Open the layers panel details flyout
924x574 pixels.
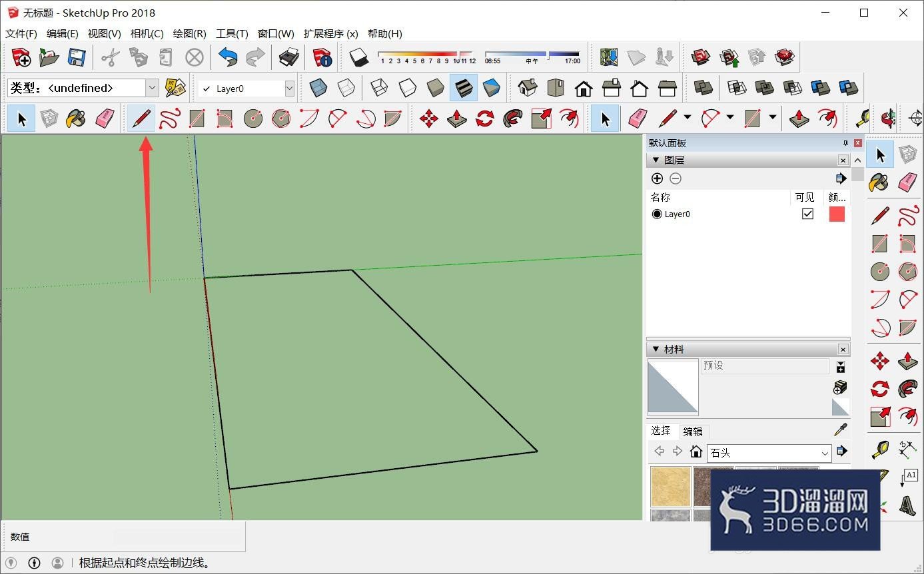point(841,178)
